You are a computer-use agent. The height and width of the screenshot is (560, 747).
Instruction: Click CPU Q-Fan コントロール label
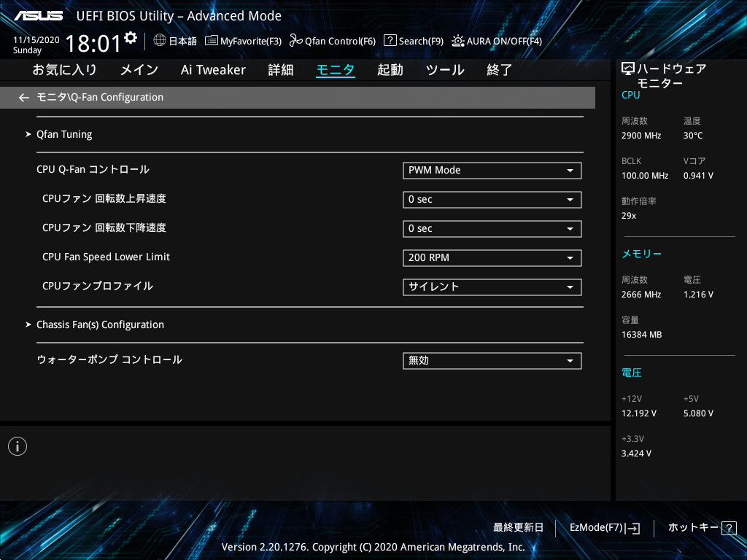(x=93, y=169)
